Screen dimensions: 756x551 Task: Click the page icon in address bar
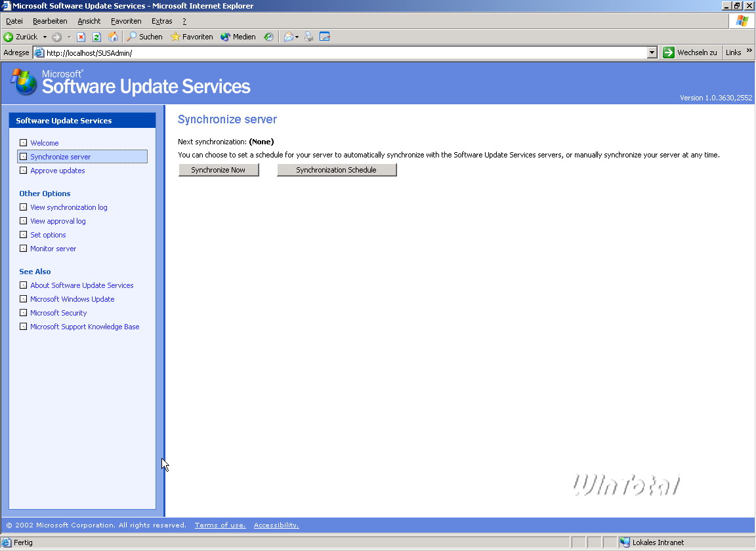(x=39, y=52)
